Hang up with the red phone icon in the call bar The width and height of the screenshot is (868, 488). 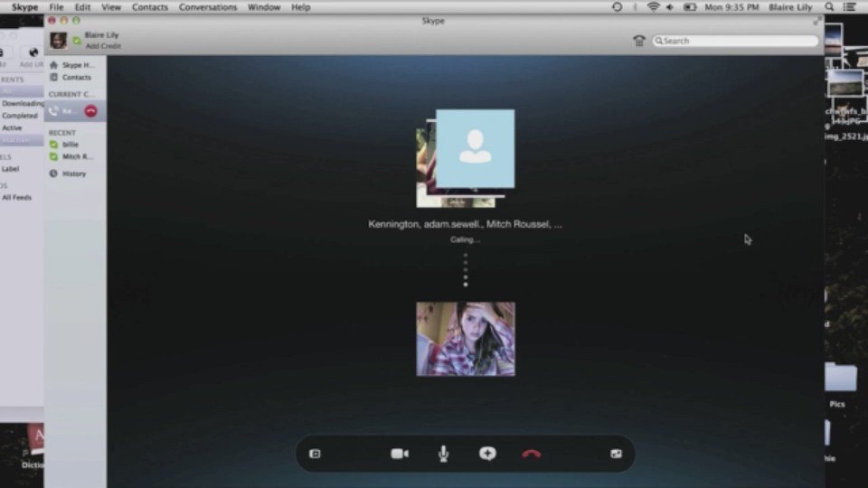(x=531, y=454)
